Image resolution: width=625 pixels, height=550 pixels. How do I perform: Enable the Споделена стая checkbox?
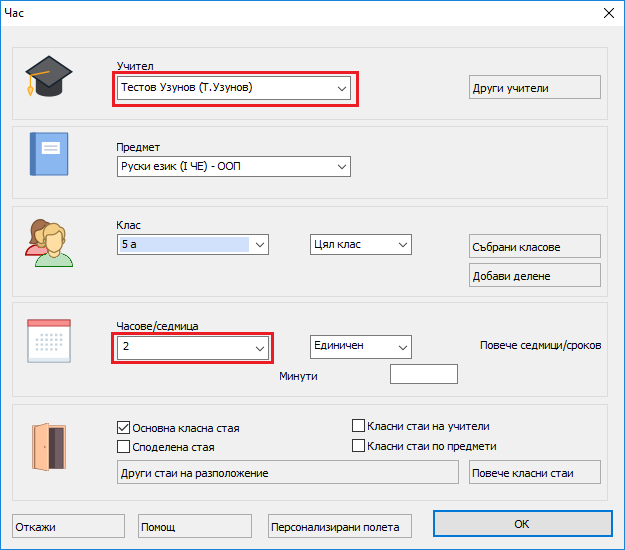(125, 447)
